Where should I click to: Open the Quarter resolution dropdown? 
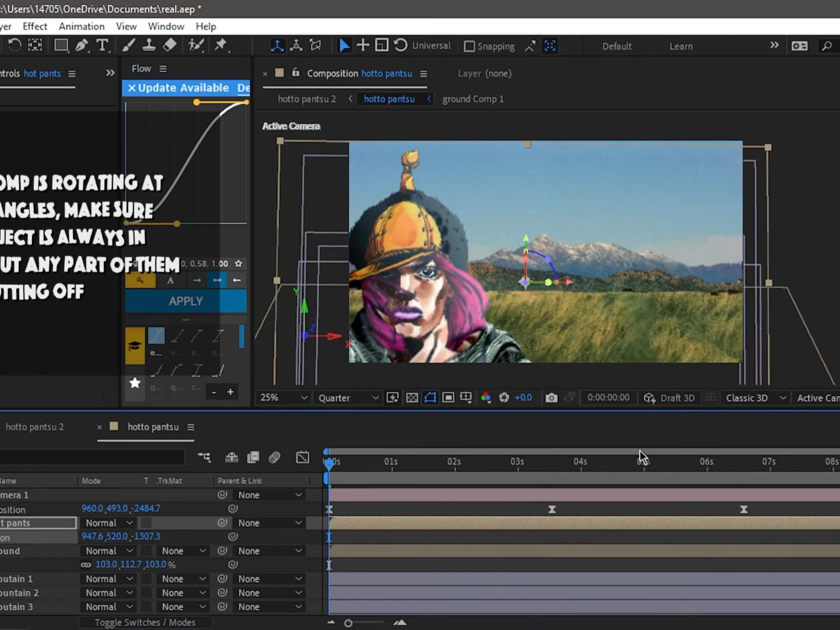tap(348, 398)
